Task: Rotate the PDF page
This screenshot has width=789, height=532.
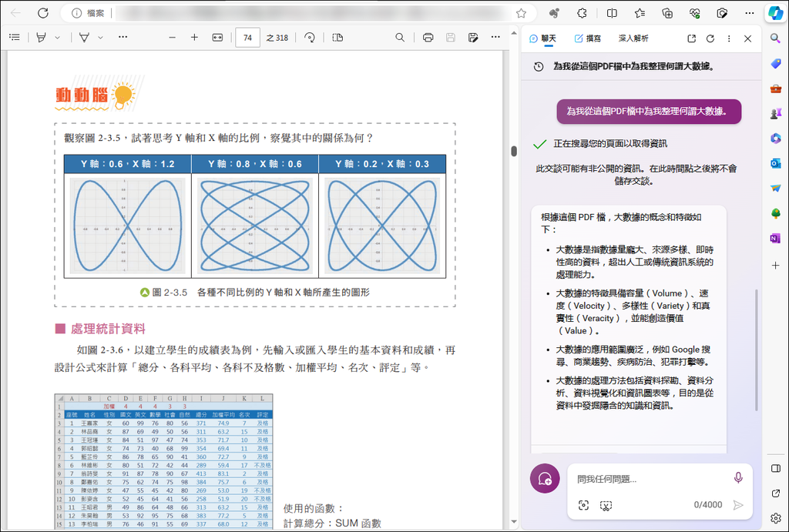Action: pyautogui.click(x=310, y=37)
